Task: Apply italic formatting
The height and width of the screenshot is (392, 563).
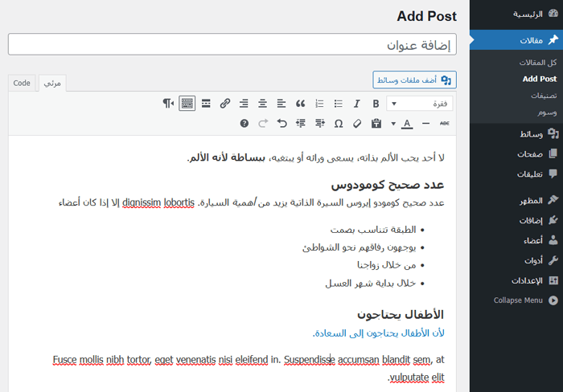Action: click(x=357, y=104)
